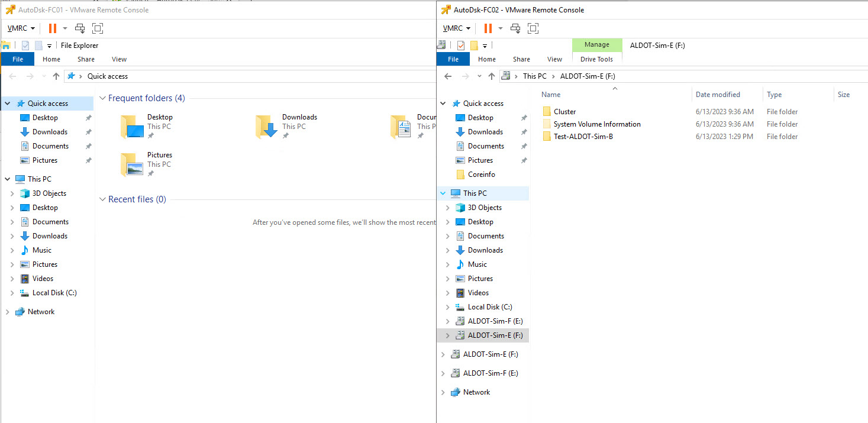Viewport: 868px width, 423px height.
Task: Open Desktop folder in FC01 Frequent folders
Action: click(147, 126)
